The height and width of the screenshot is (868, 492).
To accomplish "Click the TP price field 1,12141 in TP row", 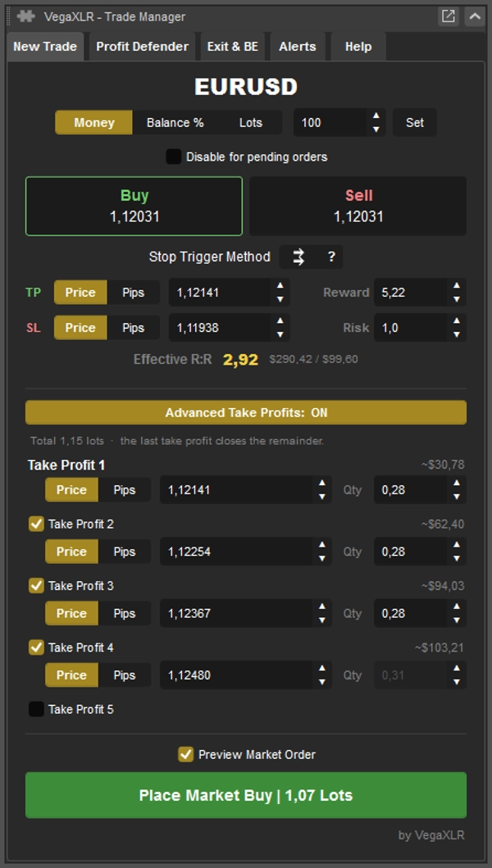I will click(x=220, y=293).
